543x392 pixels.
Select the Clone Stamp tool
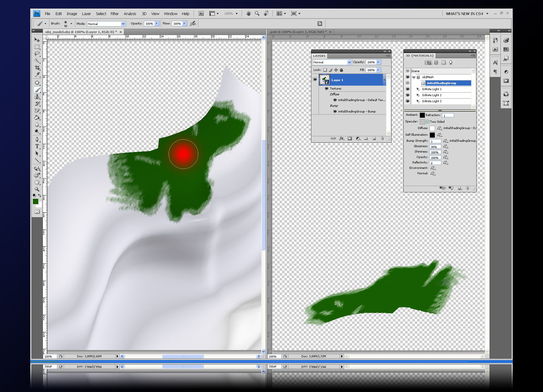[37, 97]
